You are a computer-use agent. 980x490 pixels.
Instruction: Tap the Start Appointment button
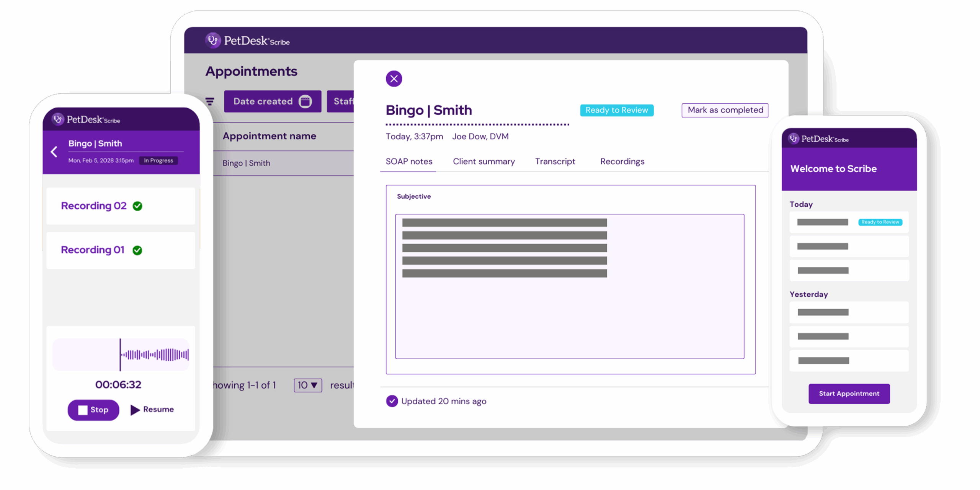(849, 394)
